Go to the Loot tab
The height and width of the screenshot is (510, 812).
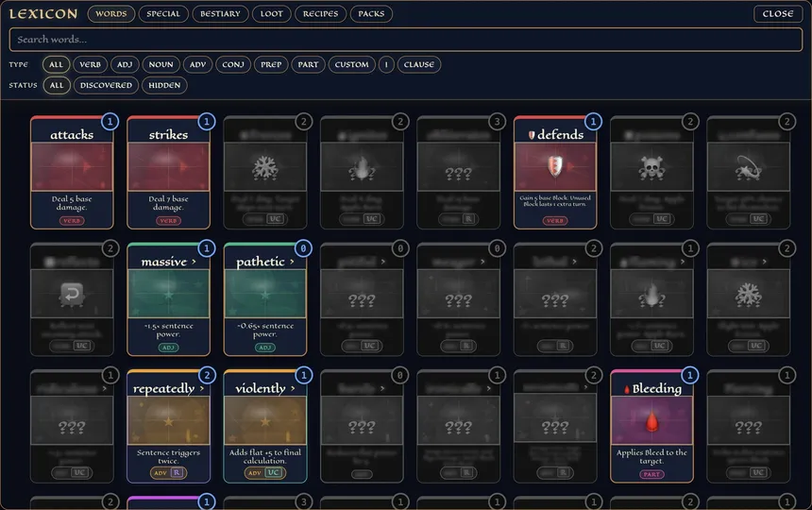(271, 14)
